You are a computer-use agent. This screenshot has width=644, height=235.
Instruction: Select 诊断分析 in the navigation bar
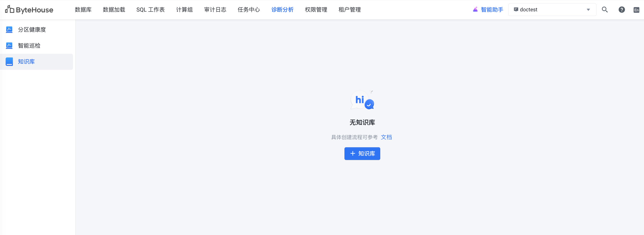pos(282,10)
